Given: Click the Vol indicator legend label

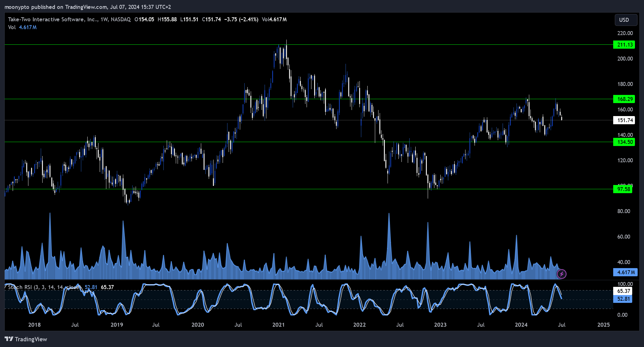Looking at the screenshot, I should pyautogui.click(x=12, y=27).
